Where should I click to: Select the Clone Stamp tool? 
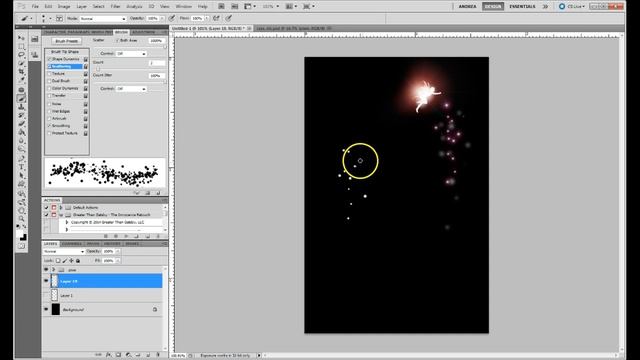click(21, 107)
